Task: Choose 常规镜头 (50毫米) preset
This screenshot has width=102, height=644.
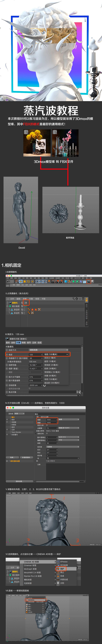Action: coord(52,372)
